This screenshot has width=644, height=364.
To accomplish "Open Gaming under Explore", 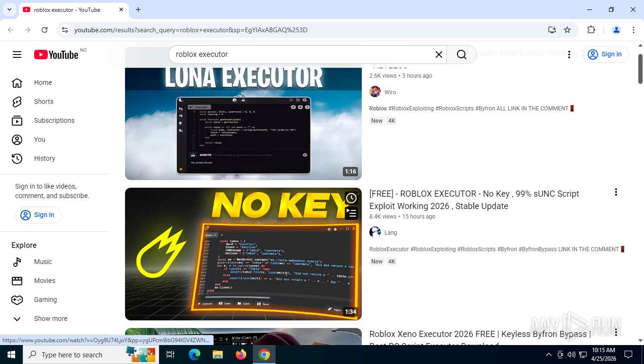I will [54, 300].
